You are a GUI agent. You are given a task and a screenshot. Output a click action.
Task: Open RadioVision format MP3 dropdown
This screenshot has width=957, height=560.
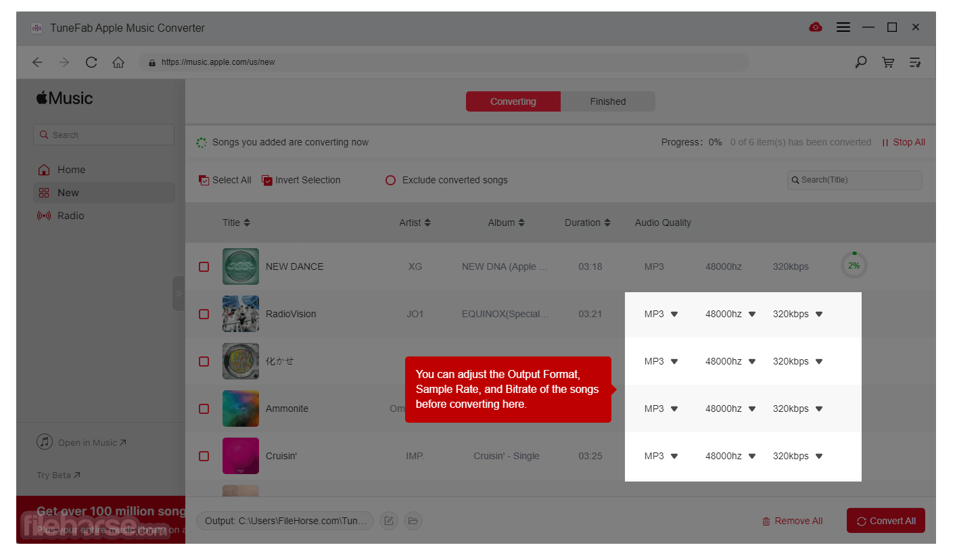coord(661,314)
